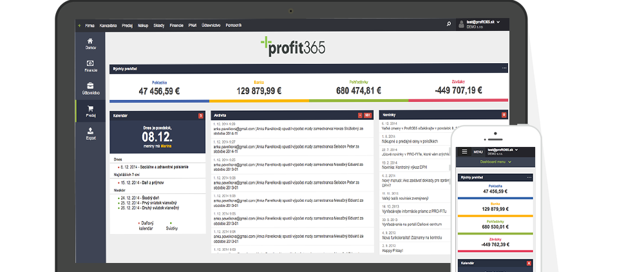This screenshot has height=272, width=644.
Task: Click the profit365 logo
Action: 293,46
